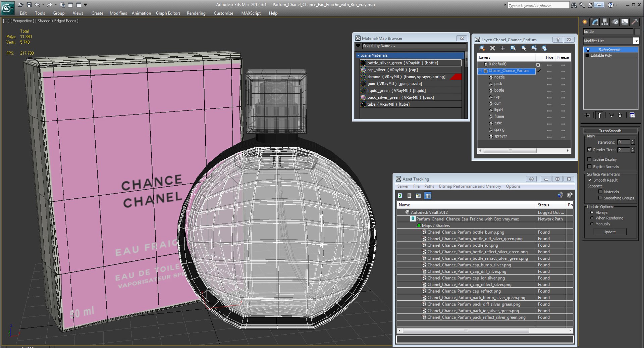644x348 pixels.
Task: Click the Open File icon in quick access toolbar
Action: point(20,5)
